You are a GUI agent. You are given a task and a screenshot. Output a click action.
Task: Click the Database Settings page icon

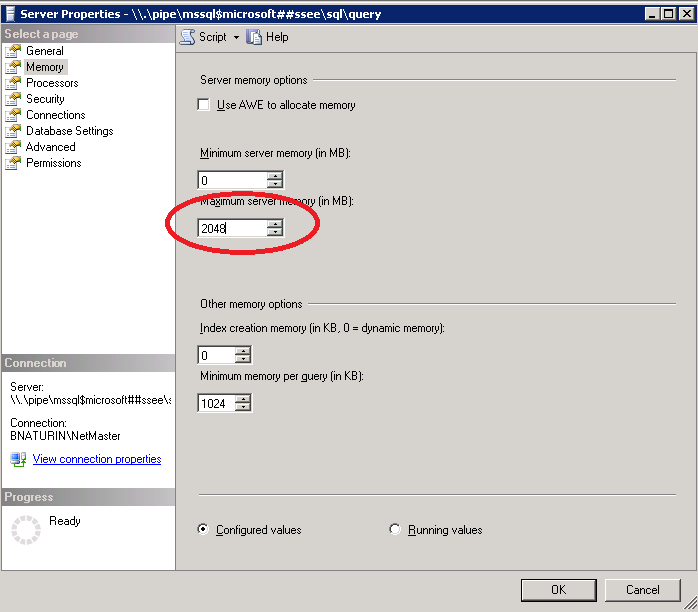13,131
